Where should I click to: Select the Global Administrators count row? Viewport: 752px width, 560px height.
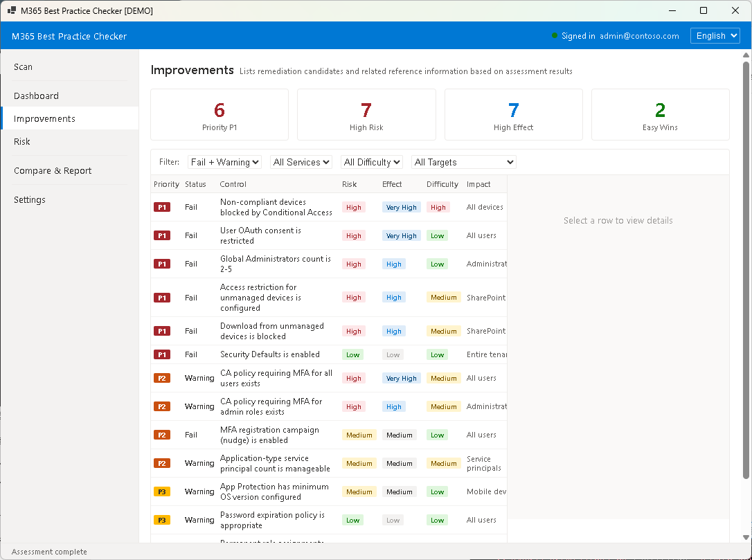click(x=277, y=264)
